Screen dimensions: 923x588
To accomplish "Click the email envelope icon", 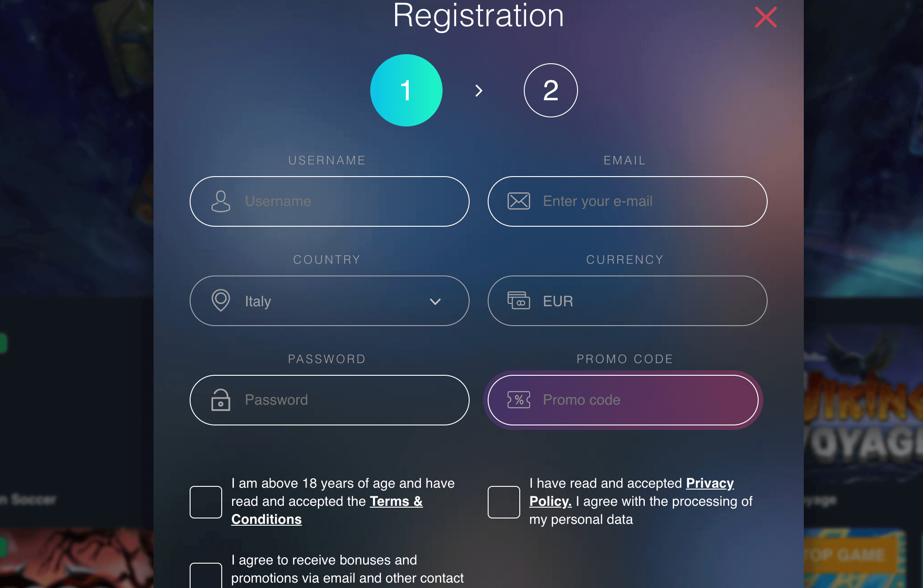I will 518,201.
